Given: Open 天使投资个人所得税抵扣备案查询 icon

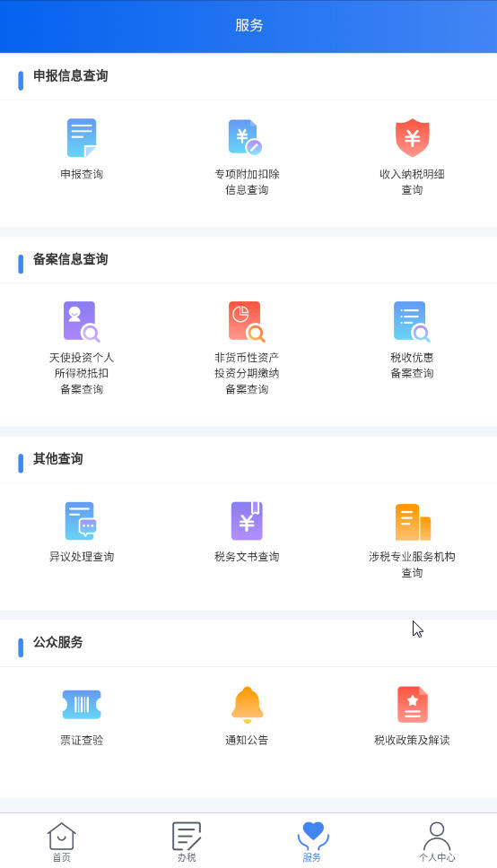Looking at the screenshot, I should pos(82,322).
